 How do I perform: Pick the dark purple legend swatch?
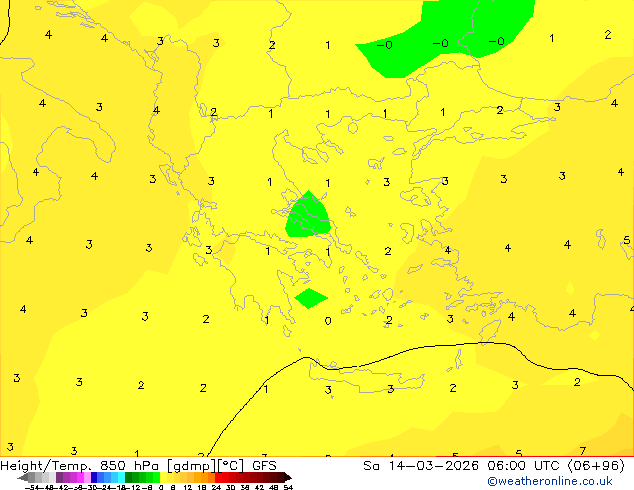(x=59, y=478)
